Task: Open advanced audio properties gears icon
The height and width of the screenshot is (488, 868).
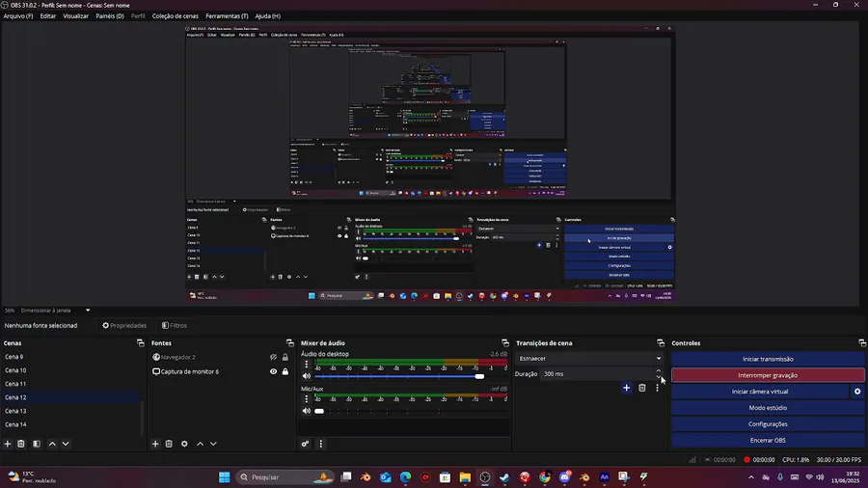Action: [x=305, y=444]
